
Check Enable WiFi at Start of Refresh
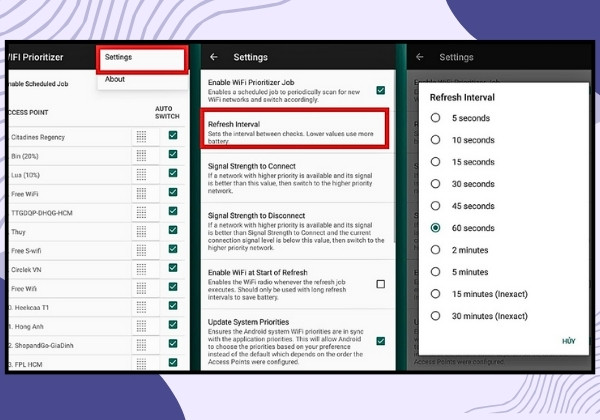coord(380,284)
